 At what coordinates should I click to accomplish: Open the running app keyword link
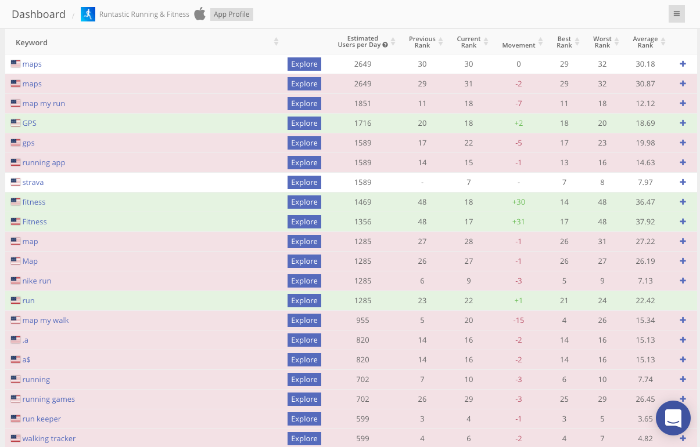tap(43, 162)
